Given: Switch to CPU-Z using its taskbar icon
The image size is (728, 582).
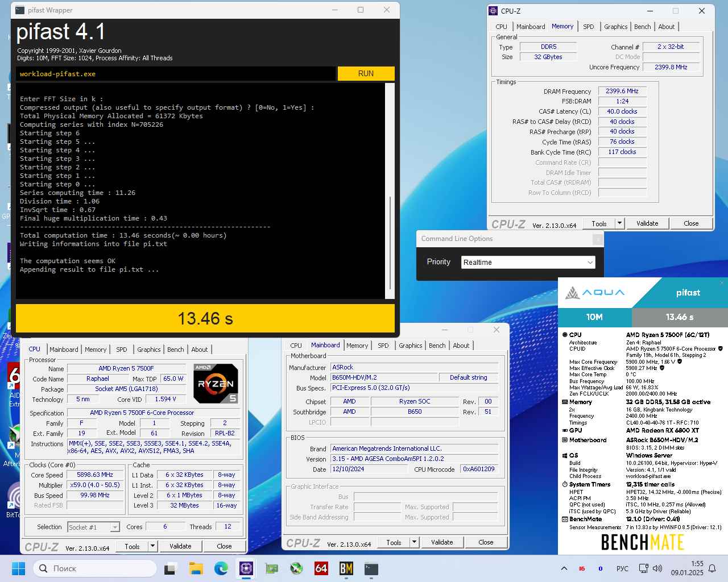Looking at the screenshot, I should pos(246,568).
